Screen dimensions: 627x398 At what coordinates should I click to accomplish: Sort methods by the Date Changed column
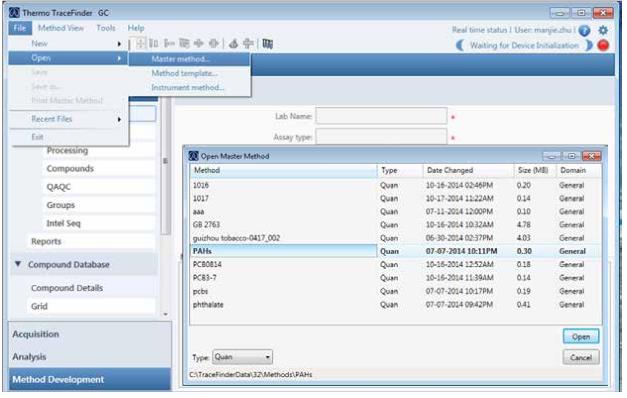(468, 170)
